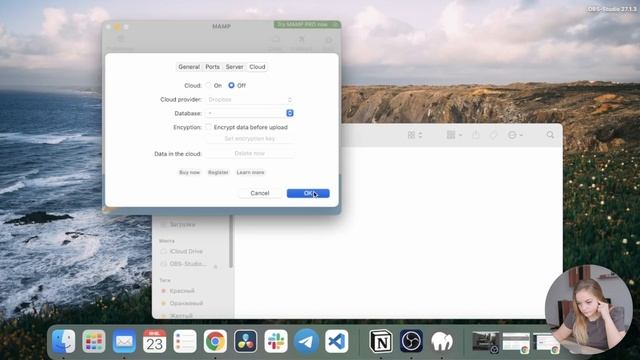
Task: Enable Encrypt data before upload checkbox
Action: [209, 127]
